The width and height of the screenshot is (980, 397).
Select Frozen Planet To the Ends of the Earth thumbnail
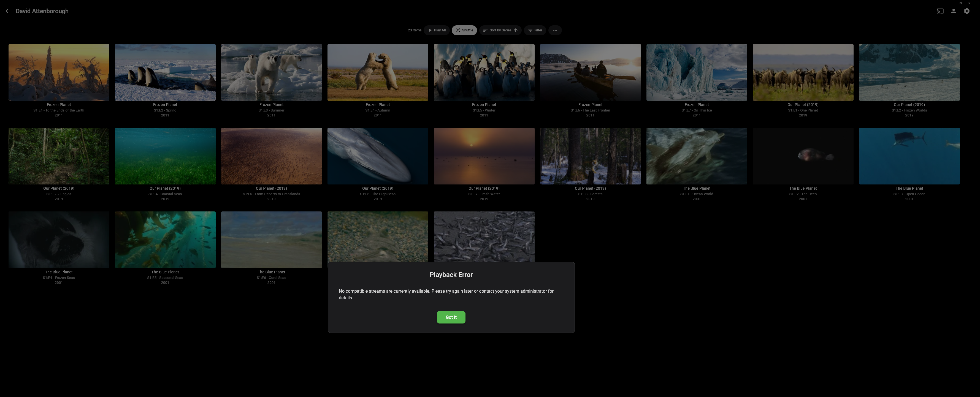tap(59, 72)
